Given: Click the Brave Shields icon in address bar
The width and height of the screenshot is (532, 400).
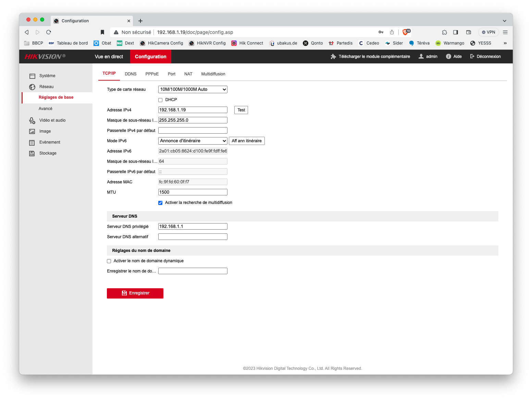Looking at the screenshot, I should pyautogui.click(x=406, y=32).
